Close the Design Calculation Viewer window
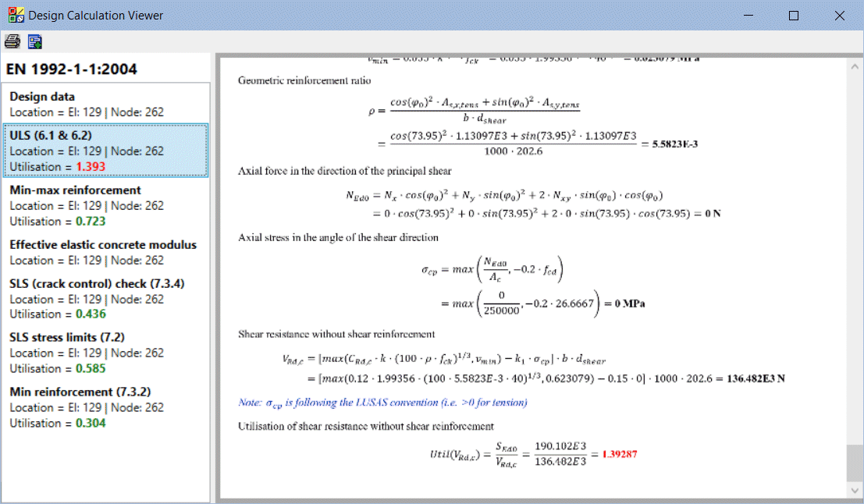The width and height of the screenshot is (864, 504). point(840,16)
